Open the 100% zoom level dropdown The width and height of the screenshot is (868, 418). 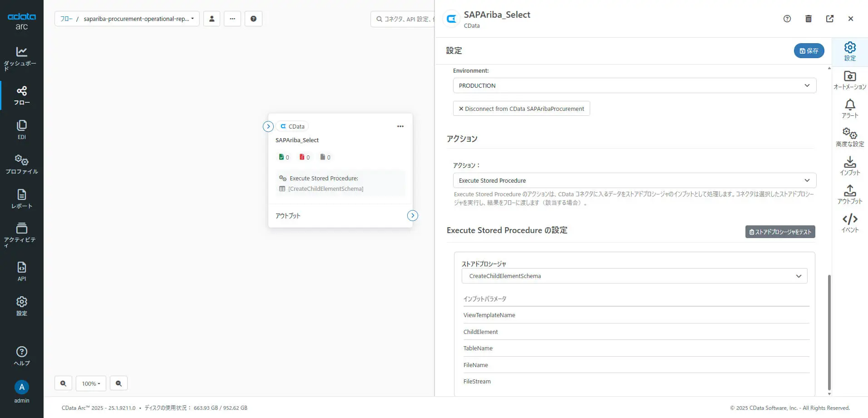91,383
